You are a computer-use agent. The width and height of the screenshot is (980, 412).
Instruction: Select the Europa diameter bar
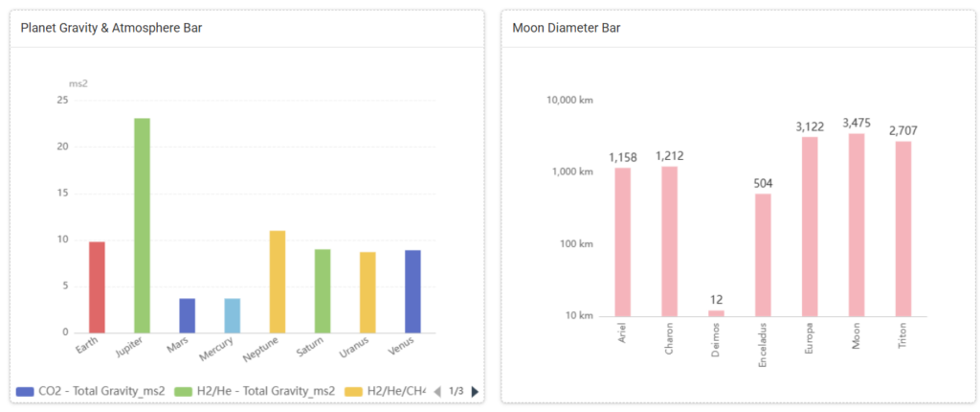[810, 226]
